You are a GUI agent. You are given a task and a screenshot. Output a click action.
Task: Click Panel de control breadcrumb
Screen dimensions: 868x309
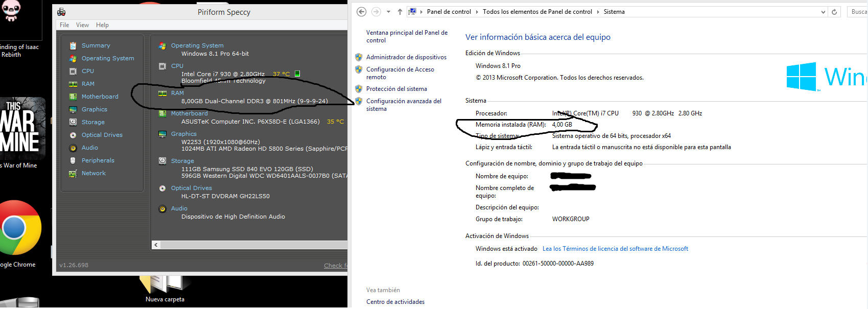pos(449,12)
